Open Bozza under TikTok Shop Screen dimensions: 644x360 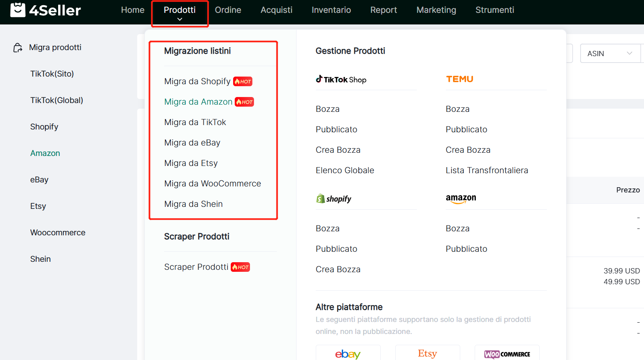(x=327, y=109)
